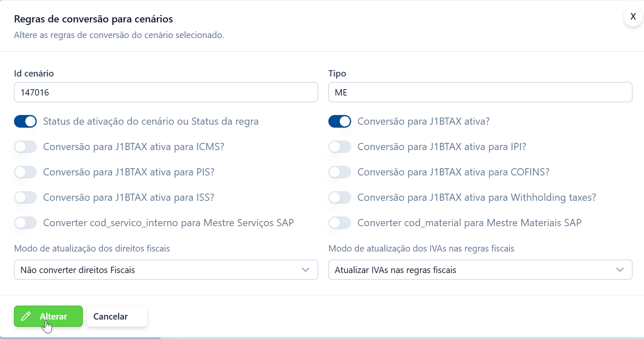Image resolution: width=644 pixels, height=339 pixels.
Task: Click the Modo de atualização dos direitos fiscais label
Action: coord(92,249)
